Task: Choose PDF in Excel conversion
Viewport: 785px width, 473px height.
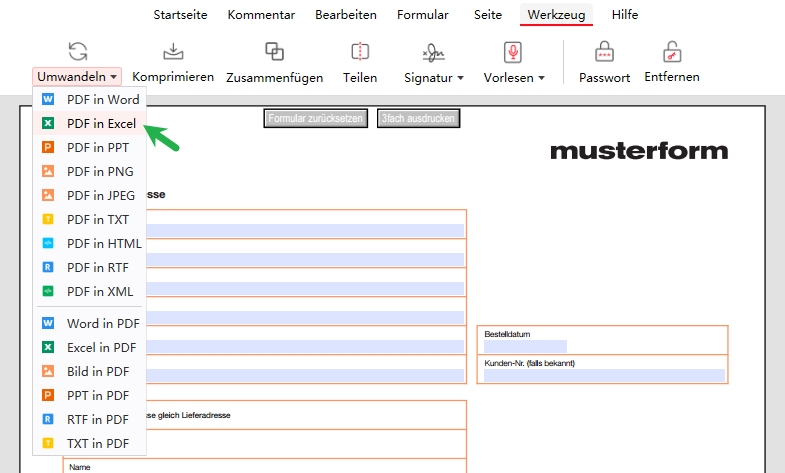Action: pyautogui.click(x=90, y=123)
